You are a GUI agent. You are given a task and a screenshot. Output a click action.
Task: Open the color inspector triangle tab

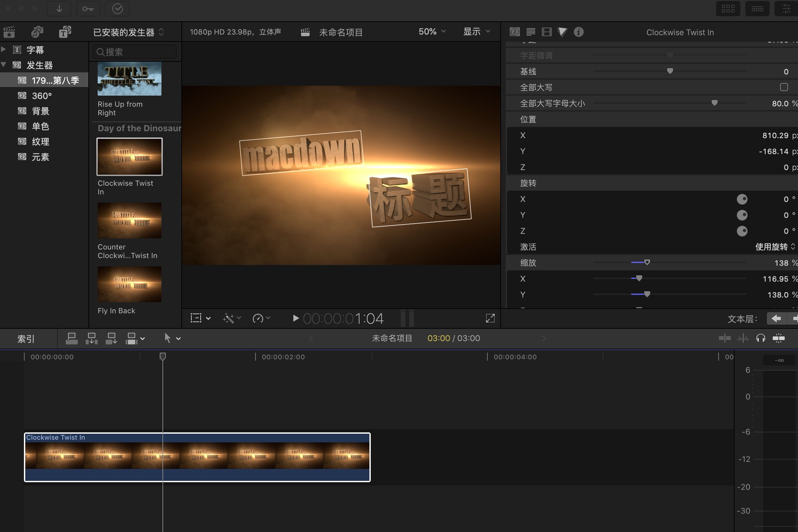click(x=562, y=32)
